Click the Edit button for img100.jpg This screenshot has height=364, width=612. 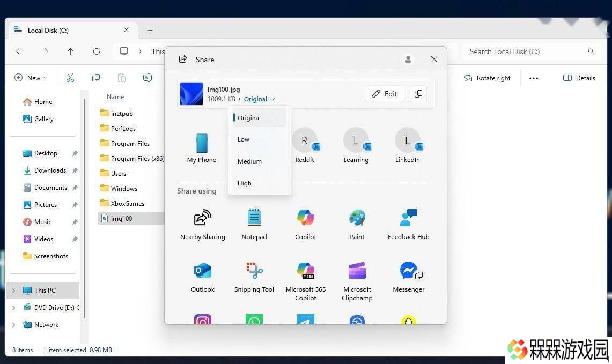(x=385, y=94)
